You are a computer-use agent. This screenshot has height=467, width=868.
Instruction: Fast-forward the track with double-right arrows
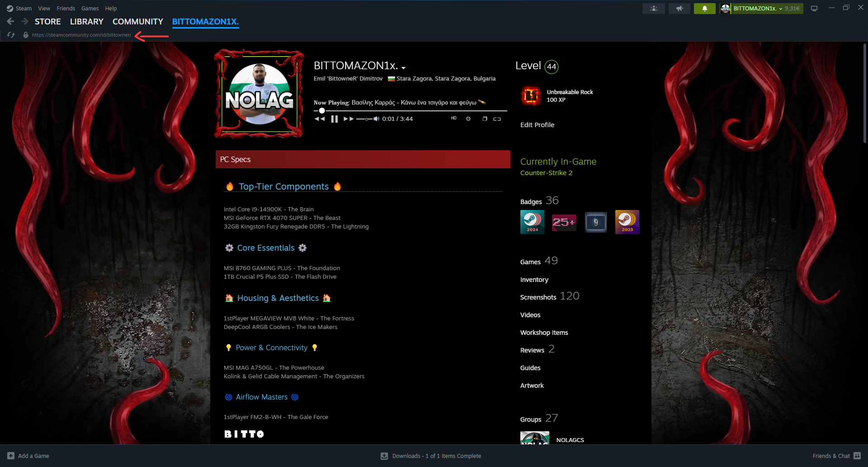point(349,119)
